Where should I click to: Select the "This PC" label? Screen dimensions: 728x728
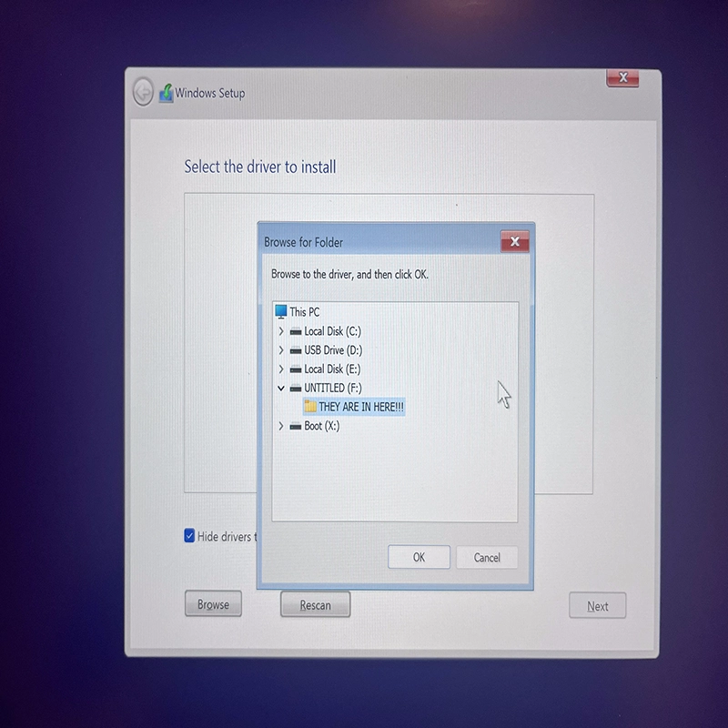305,312
